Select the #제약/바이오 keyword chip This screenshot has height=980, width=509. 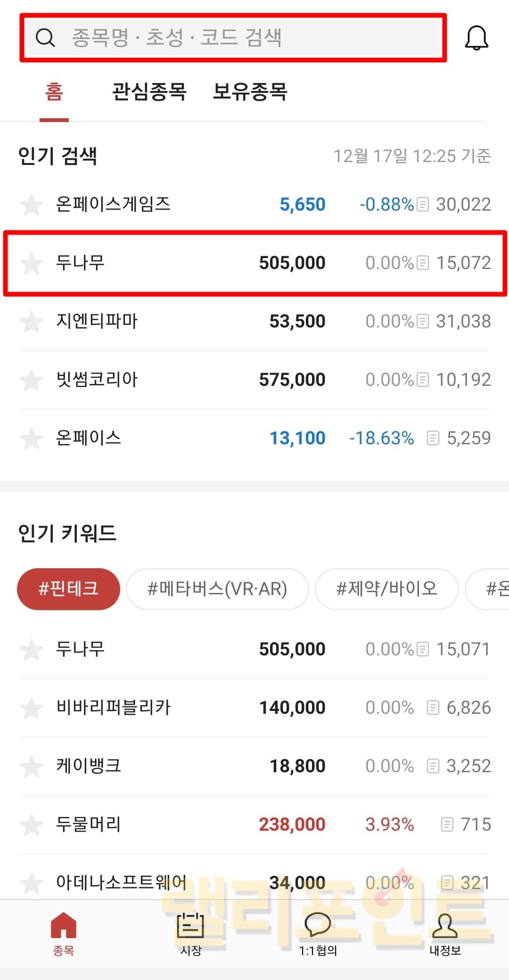386,589
